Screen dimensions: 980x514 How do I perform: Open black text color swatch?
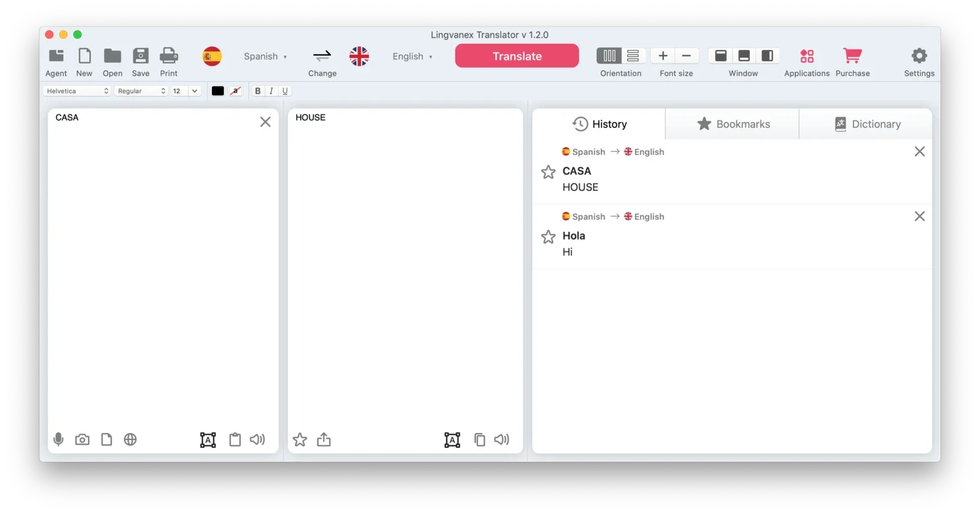pos(218,91)
